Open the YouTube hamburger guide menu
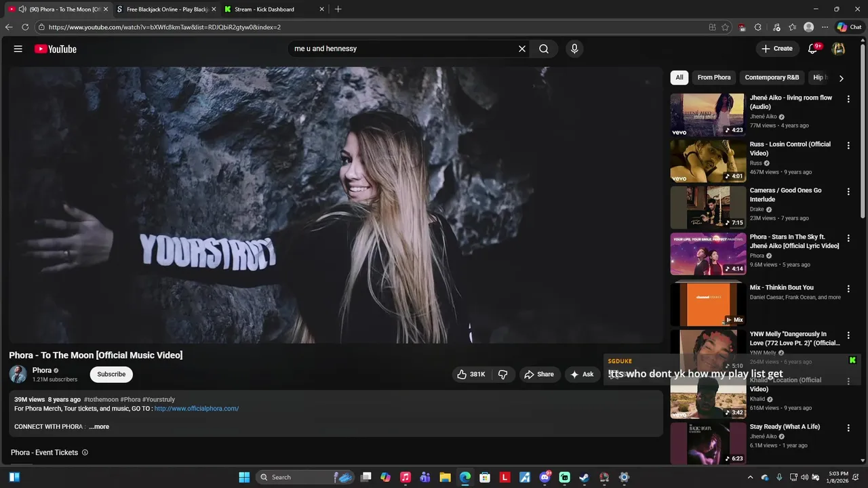The image size is (868, 488). tap(18, 49)
